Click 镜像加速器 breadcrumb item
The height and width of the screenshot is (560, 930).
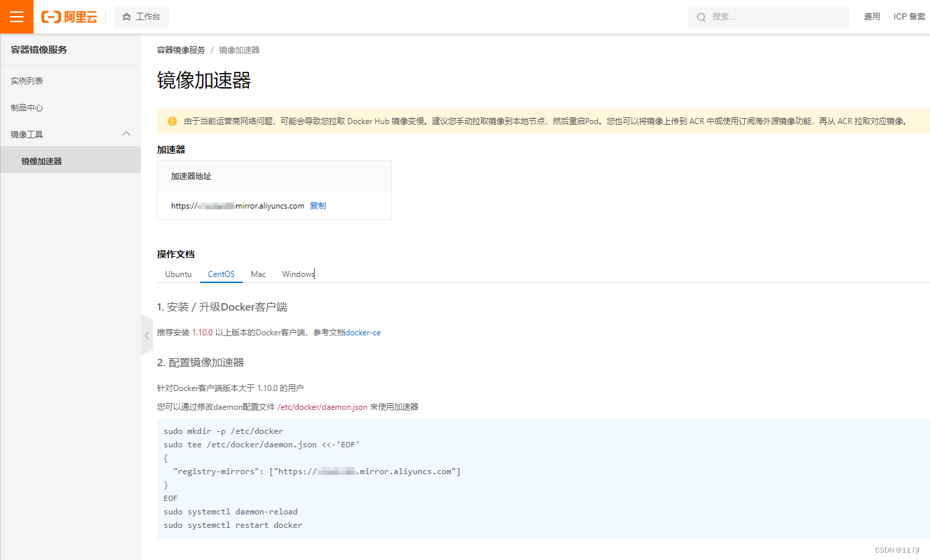click(x=240, y=50)
